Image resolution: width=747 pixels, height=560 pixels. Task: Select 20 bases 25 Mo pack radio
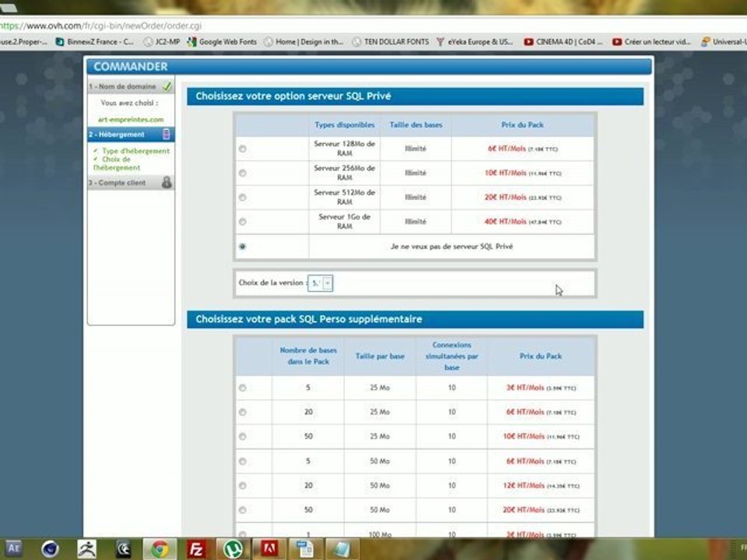(x=243, y=412)
